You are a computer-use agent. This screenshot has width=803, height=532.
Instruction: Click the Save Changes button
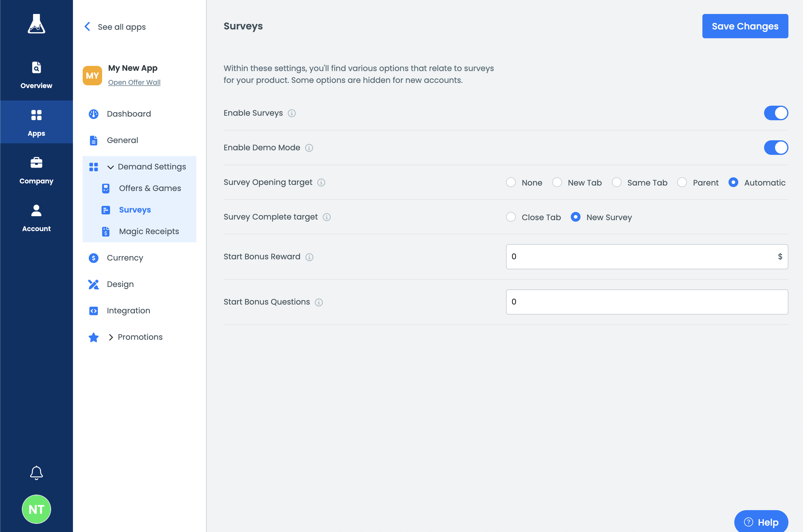(x=745, y=26)
